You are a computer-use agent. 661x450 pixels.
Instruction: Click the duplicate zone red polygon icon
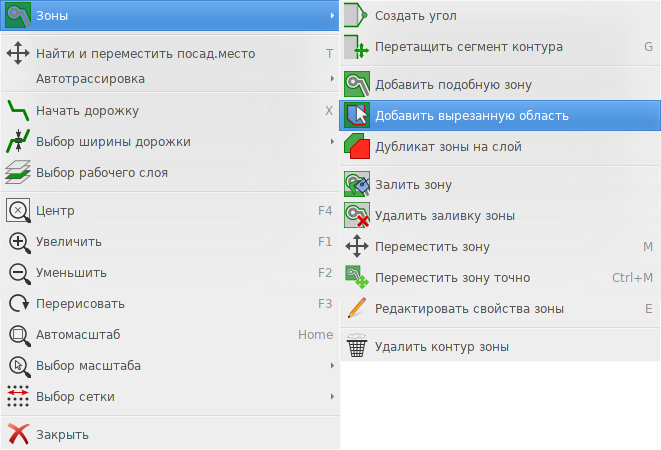[357, 146]
